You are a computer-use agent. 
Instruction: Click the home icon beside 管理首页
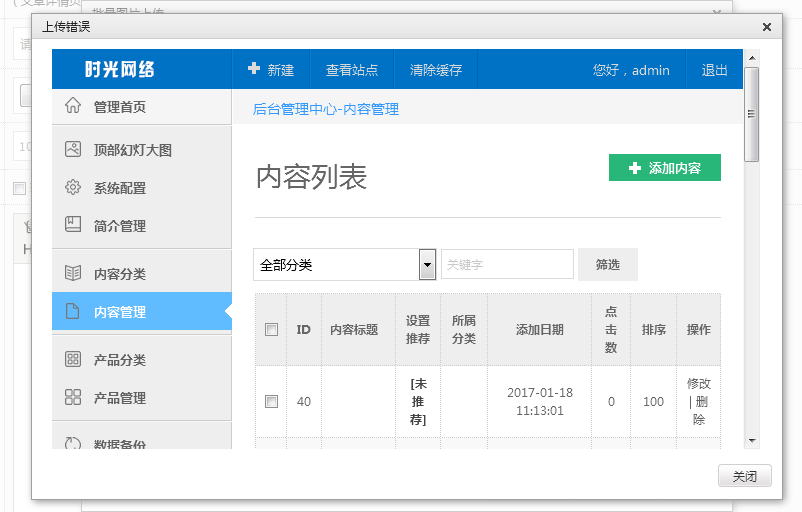[73, 106]
